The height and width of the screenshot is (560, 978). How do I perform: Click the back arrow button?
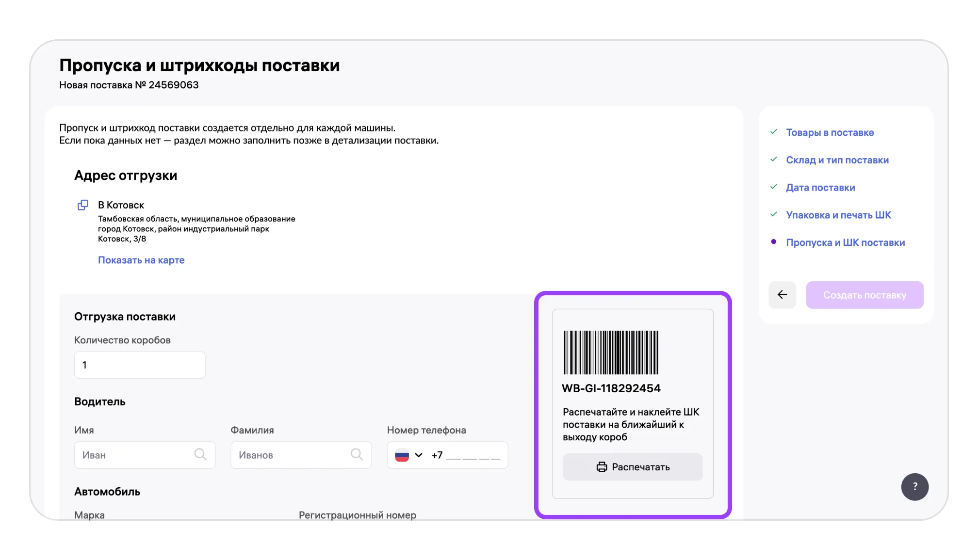coord(782,295)
